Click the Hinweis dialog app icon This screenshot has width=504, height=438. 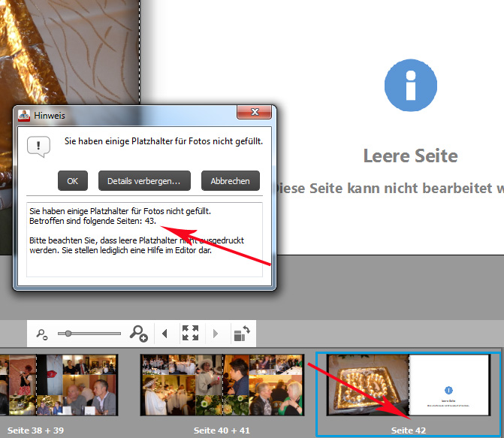pos(24,116)
